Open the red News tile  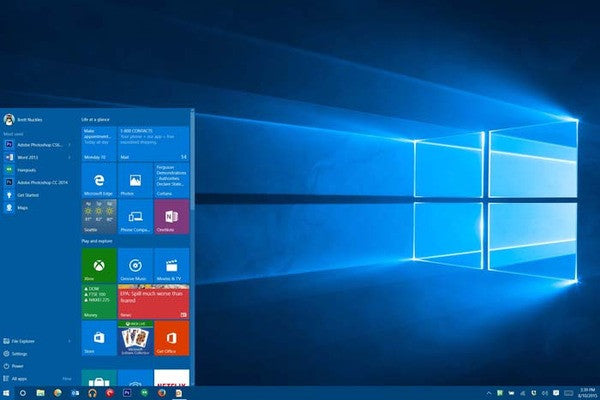click(x=153, y=302)
